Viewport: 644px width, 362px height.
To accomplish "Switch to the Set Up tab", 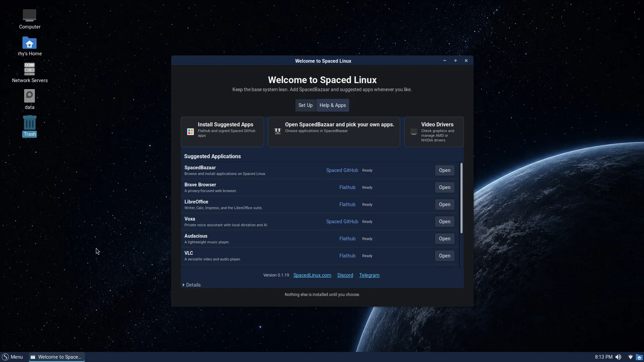I will point(305,105).
